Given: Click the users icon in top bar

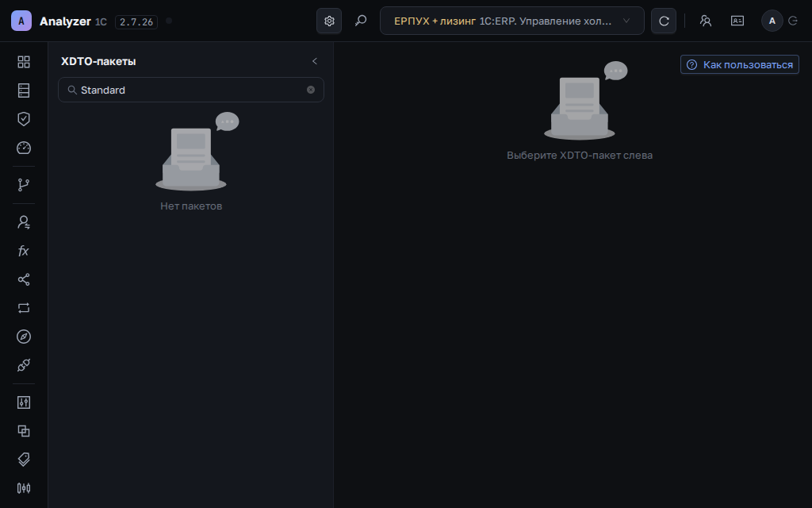Looking at the screenshot, I should [x=706, y=21].
